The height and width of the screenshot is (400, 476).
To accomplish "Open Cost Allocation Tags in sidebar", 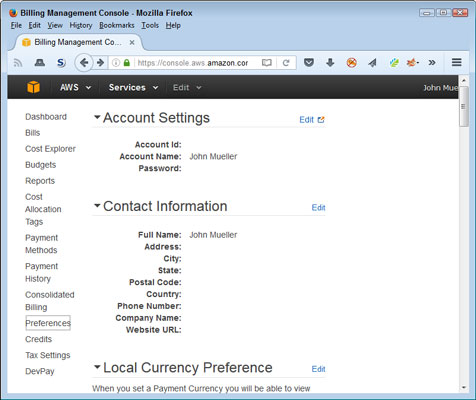I will pyautogui.click(x=43, y=209).
